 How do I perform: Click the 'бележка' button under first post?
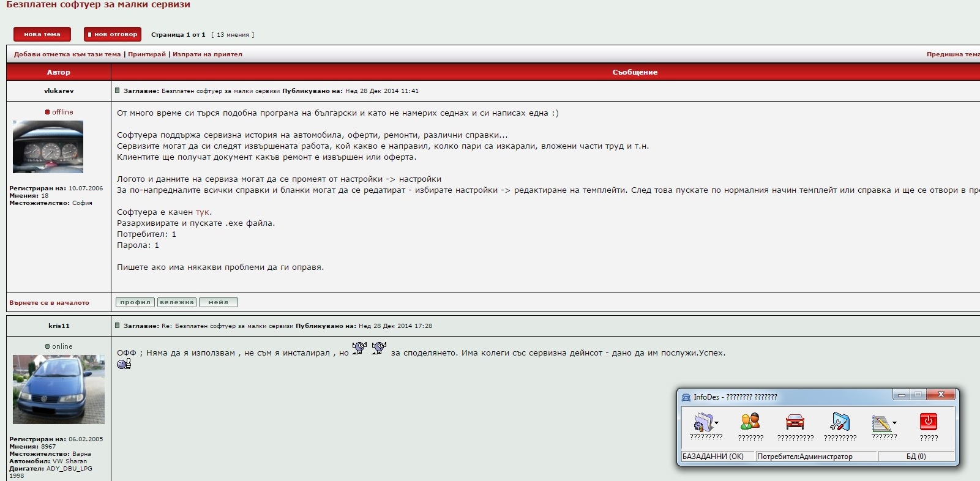click(x=177, y=302)
